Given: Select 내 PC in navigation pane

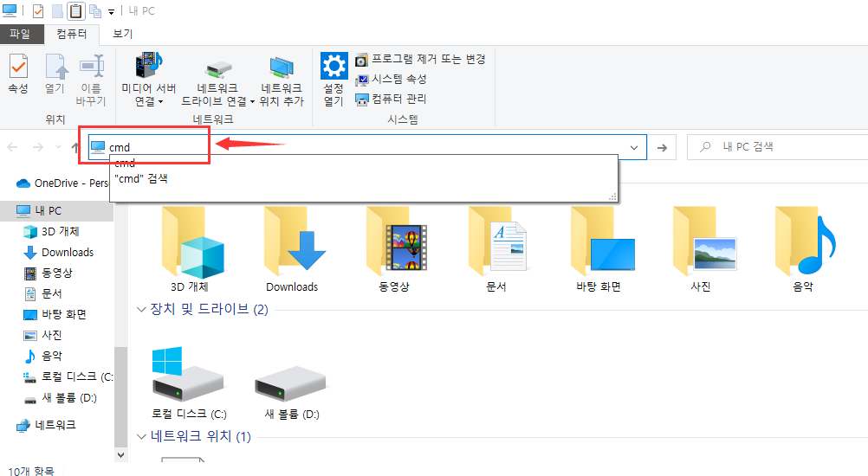Looking at the screenshot, I should [x=56, y=210].
